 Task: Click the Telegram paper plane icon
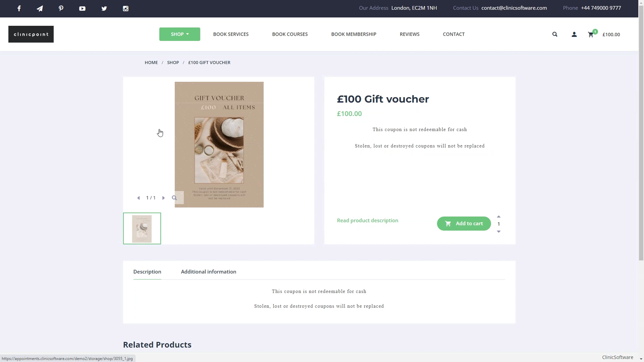click(x=40, y=9)
